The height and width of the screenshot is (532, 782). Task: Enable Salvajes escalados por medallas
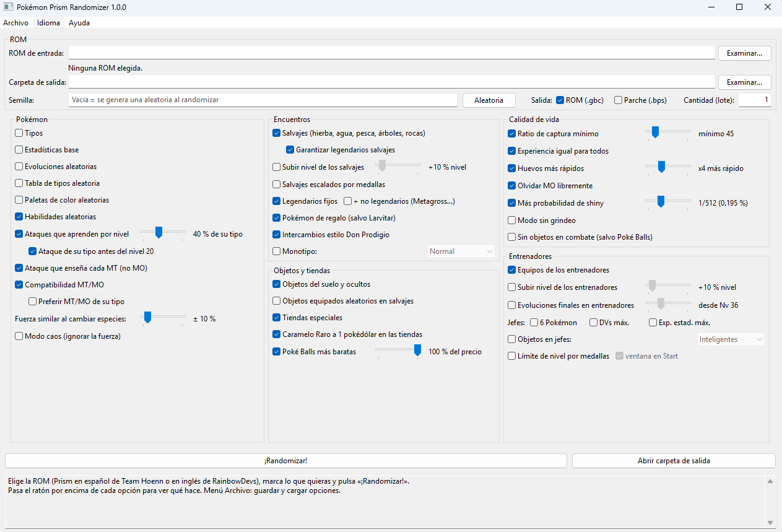click(x=277, y=185)
